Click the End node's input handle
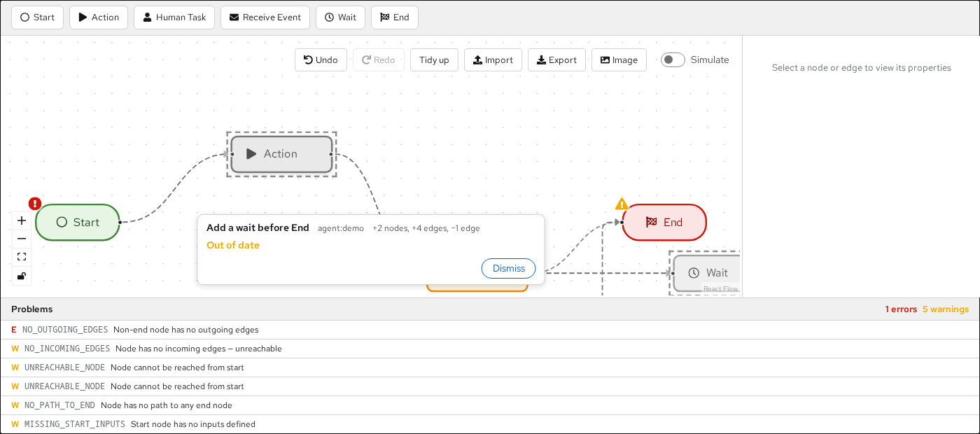Screen dimensions: 980x434 (622, 223)
